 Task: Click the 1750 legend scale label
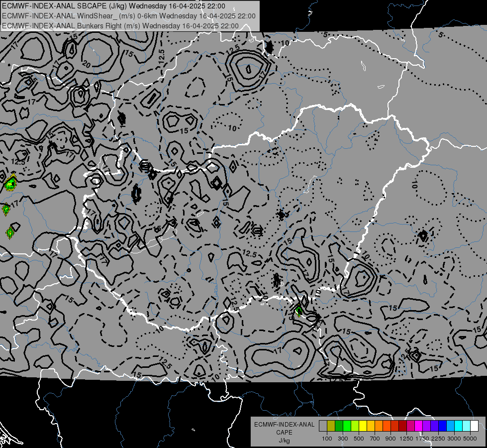(422, 439)
